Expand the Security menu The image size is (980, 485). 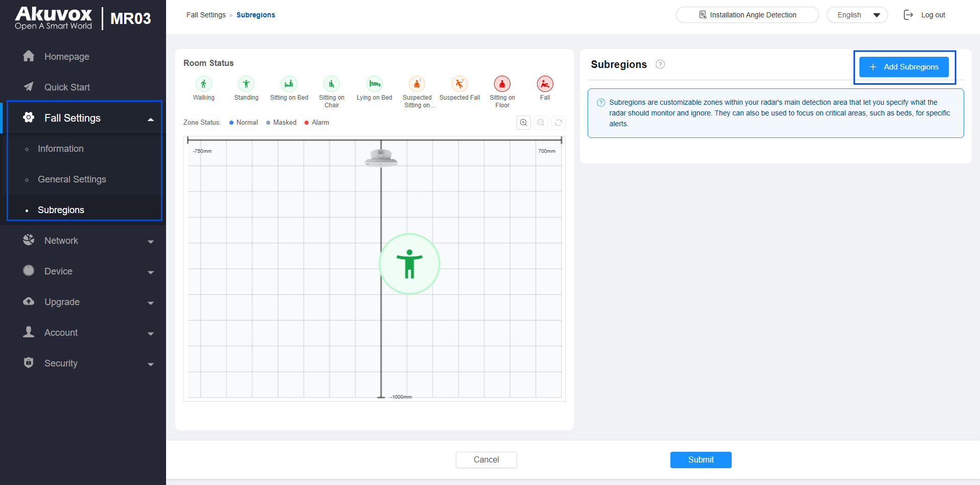151,364
